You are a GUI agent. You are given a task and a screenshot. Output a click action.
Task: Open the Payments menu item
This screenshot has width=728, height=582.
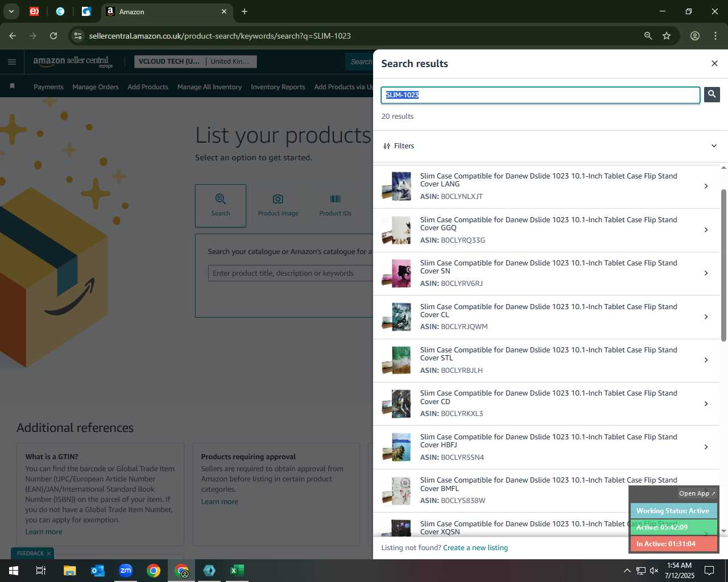48,87
